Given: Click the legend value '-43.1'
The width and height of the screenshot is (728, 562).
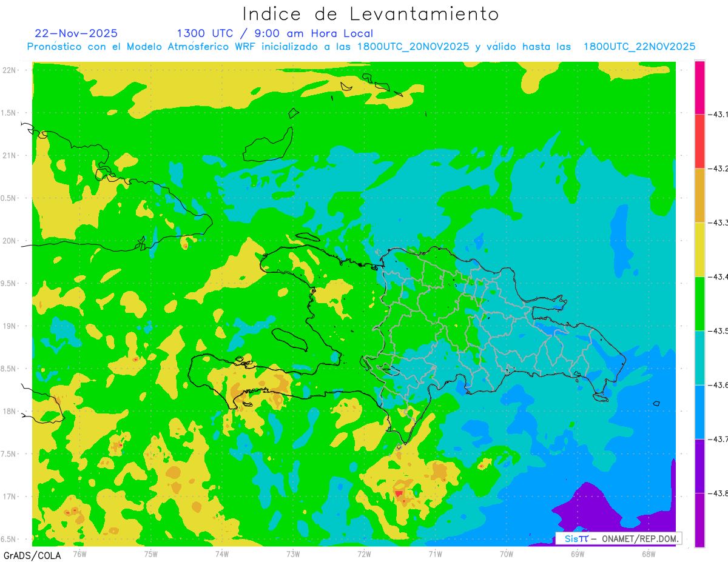Looking at the screenshot, I should pyautogui.click(x=718, y=114).
